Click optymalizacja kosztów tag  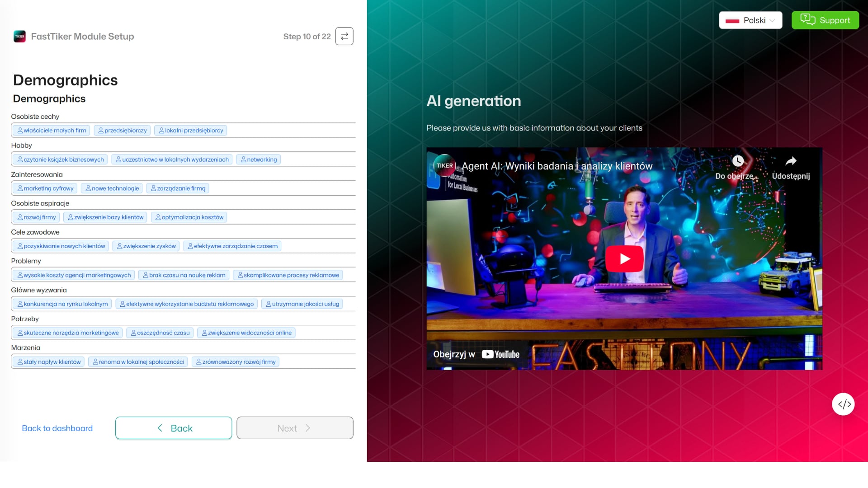point(189,217)
